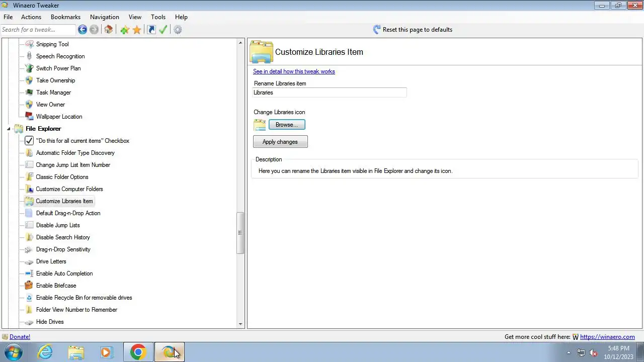The image size is (644, 362).
Task: Click the current Libraries icon preview
Action: click(x=260, y=125)
